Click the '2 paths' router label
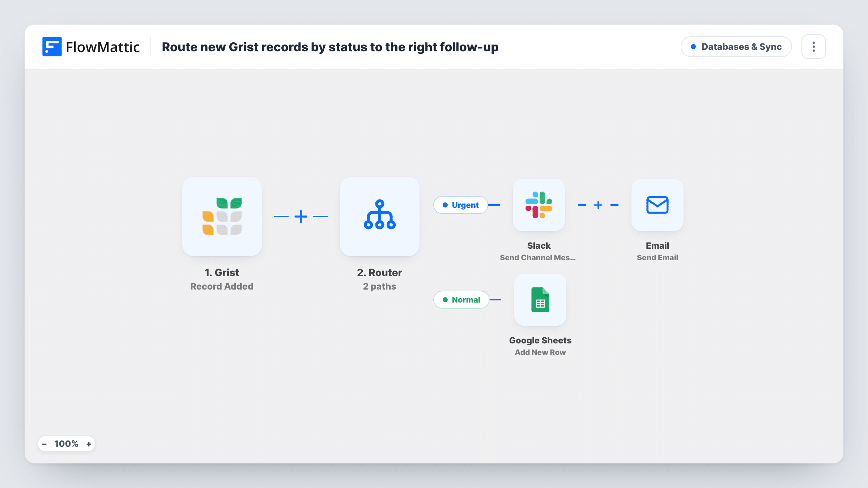The width and height of the screenshot is (868, 488). [379, 286]
